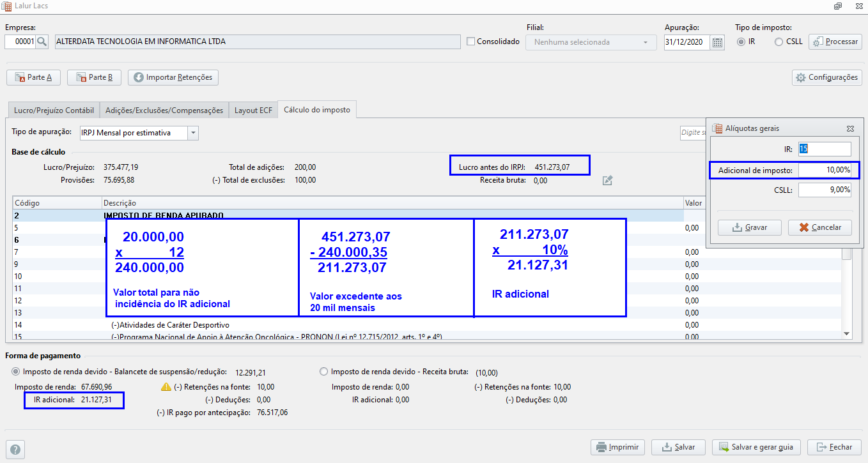868x463 pixels.
Task: Click the help question mark icon
Action: (x=15, y=449)
